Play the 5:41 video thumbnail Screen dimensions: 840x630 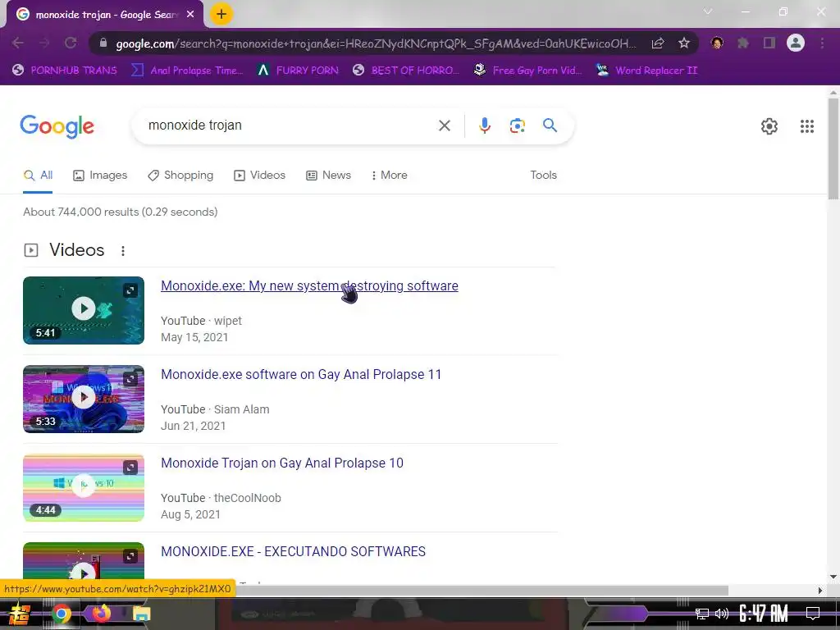click(84, 310)
